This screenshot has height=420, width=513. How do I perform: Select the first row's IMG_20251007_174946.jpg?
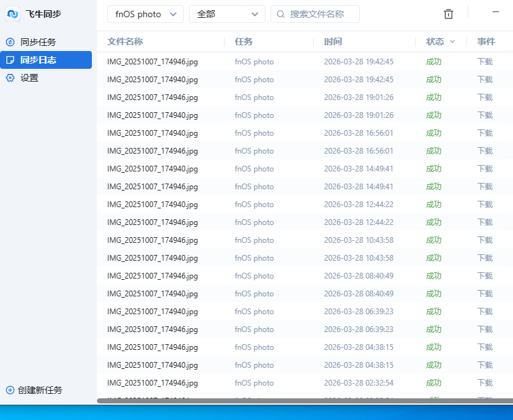[x=152, y=62]
